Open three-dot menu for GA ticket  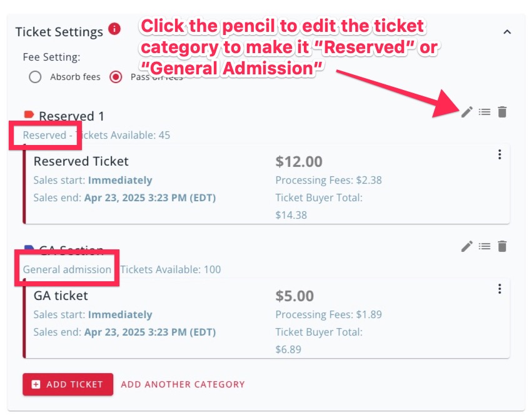tap(500, 289)
